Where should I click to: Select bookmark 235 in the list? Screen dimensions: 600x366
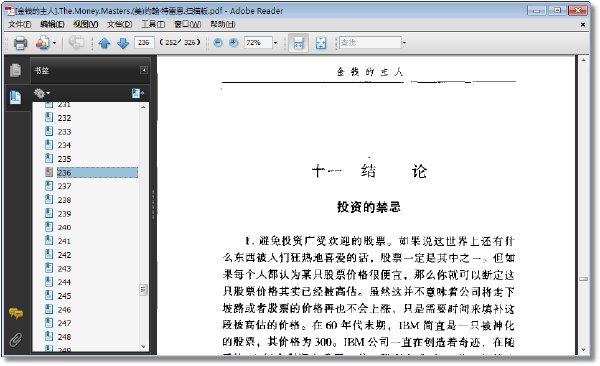64,159
